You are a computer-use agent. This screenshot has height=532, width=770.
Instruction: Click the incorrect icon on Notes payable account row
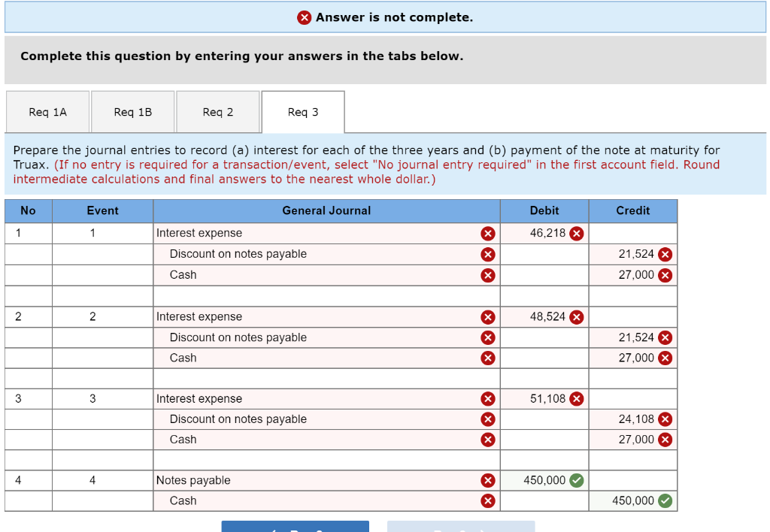[487, 480]
